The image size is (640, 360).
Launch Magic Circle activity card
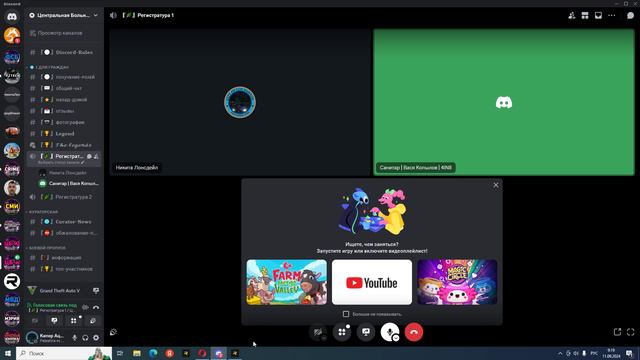click(457, 282)
